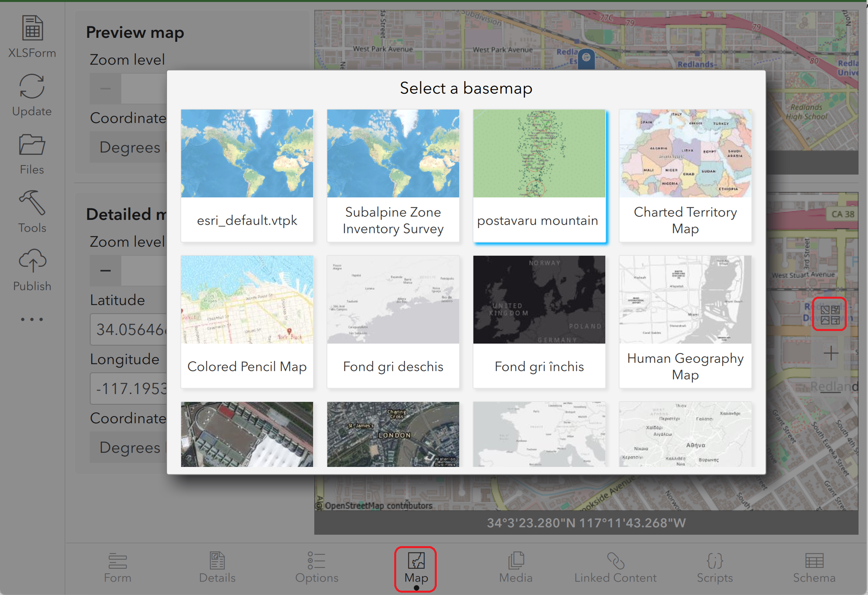
Task: Select the Greek-labeled Athens basemap thumbnail
Action: pyautogui.click(x=685, y=434)
